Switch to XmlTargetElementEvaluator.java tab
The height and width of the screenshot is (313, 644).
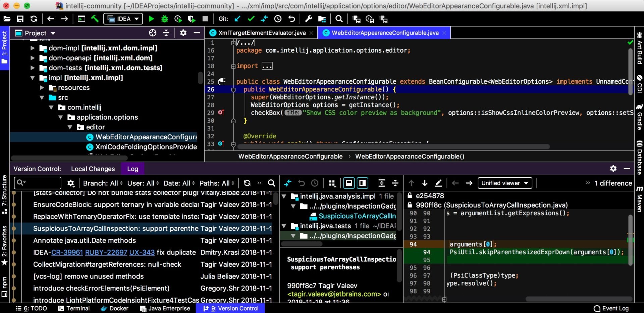pos(261,33)
